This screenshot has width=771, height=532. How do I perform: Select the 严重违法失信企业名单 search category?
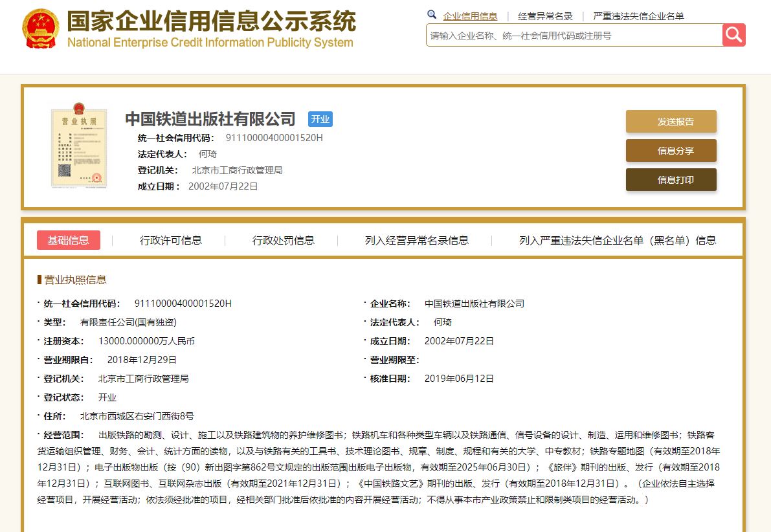(x=638, y=16)
